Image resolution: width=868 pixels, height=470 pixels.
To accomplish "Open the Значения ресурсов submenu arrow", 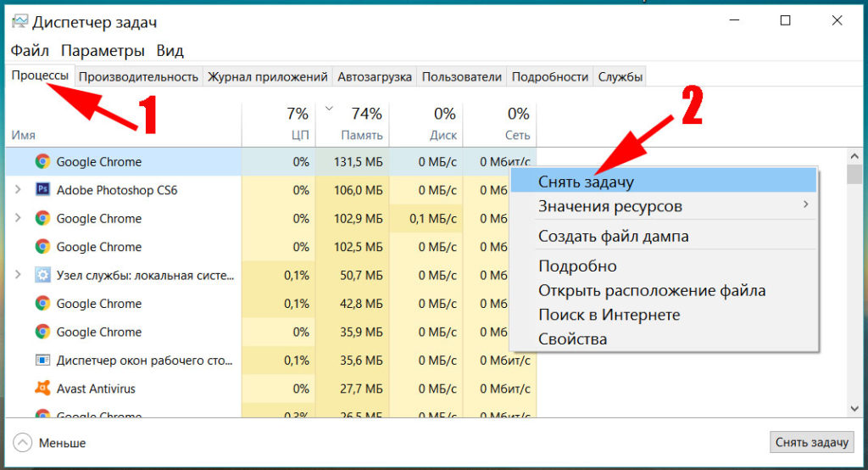I will (x=806, y=205).
